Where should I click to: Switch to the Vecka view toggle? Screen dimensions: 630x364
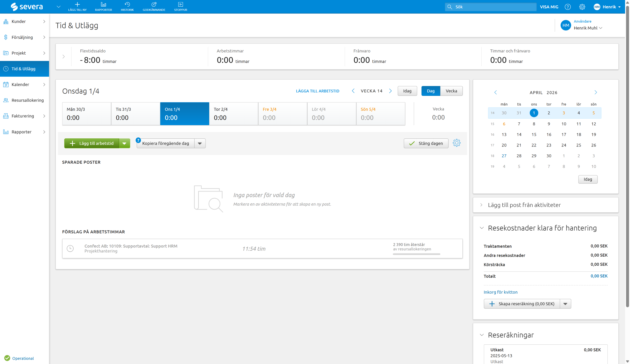click(x=451, y=91)
